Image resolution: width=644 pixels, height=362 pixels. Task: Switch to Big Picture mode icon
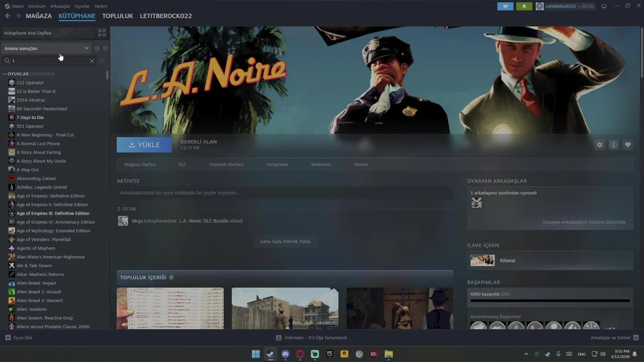click(604, 6)
